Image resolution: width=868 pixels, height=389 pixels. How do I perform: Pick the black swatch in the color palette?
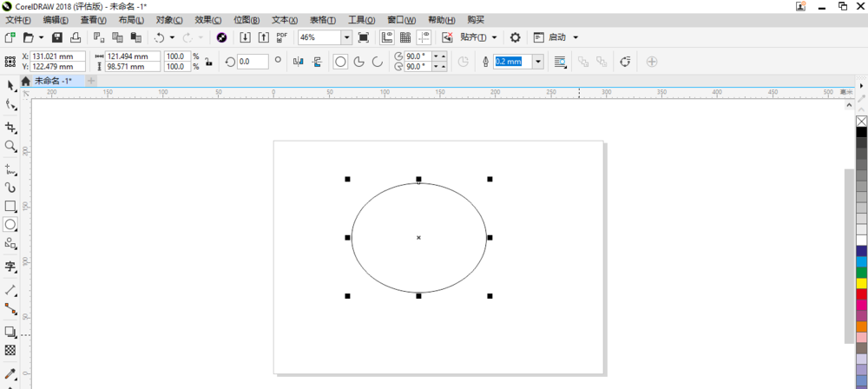tap(861, 132)
